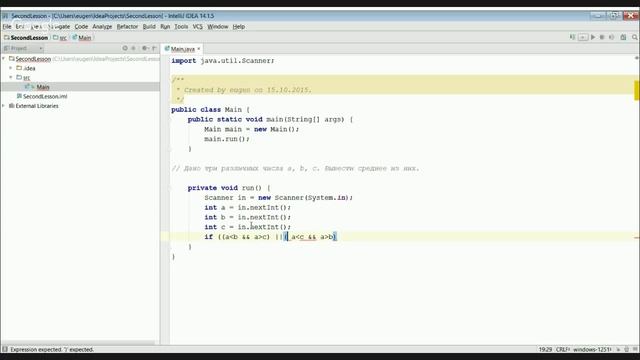Click the "import java.util.Scanner;" line
The image size is (640, 360).
pos(223,60)
